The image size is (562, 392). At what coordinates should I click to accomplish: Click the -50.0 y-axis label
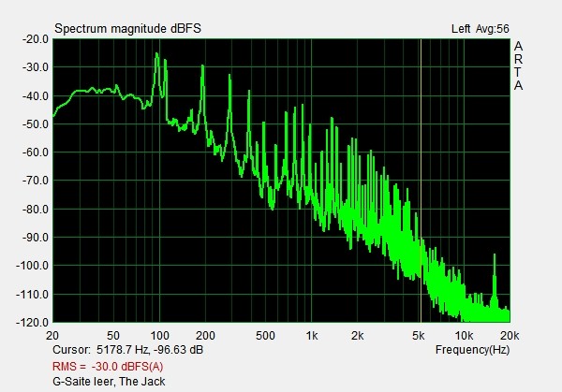click(x=36, y=124)
